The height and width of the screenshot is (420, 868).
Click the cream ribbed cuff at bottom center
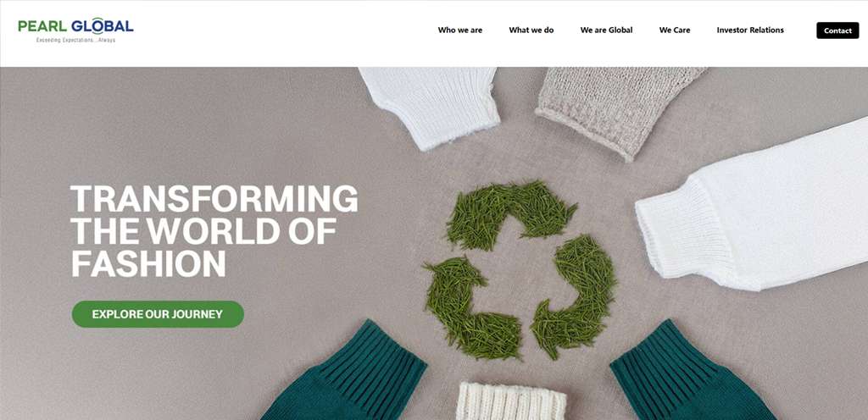[x=511, y=401]
